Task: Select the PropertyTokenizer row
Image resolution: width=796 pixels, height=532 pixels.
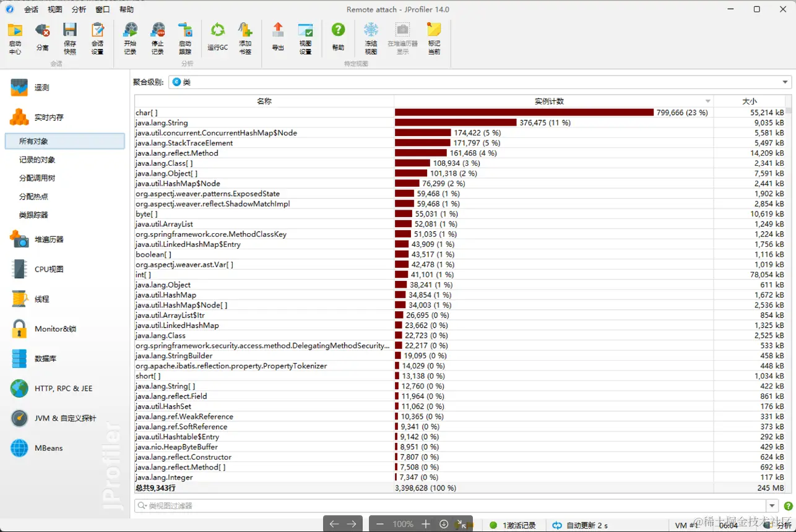Action: click(x=459, y=366)
